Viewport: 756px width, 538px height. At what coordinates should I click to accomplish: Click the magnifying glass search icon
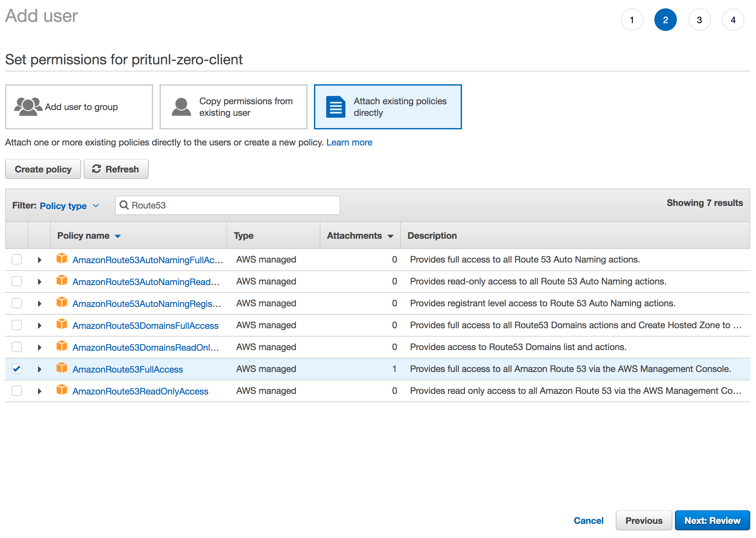[124, 205]
